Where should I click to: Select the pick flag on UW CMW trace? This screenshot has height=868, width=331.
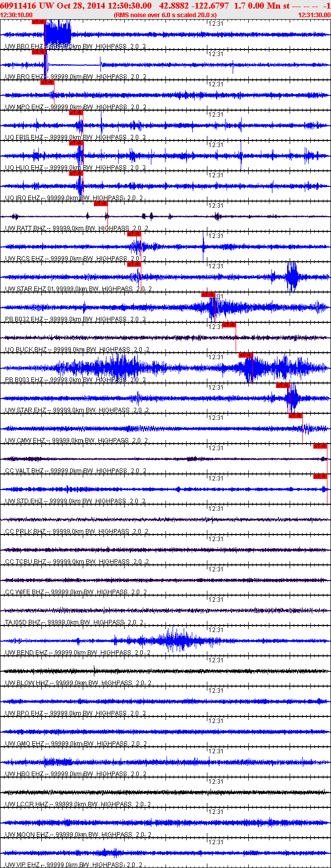coord(295,416)
